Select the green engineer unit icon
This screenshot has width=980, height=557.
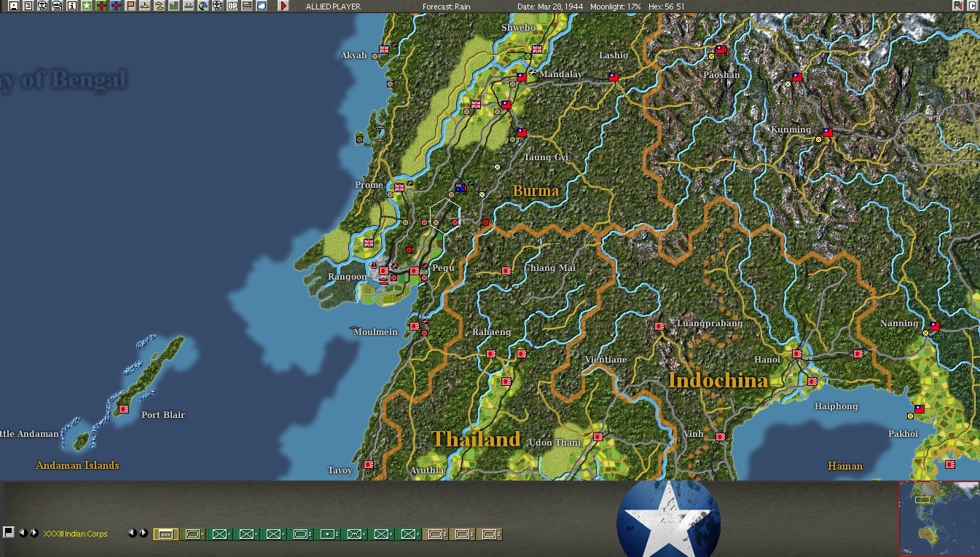354,534
